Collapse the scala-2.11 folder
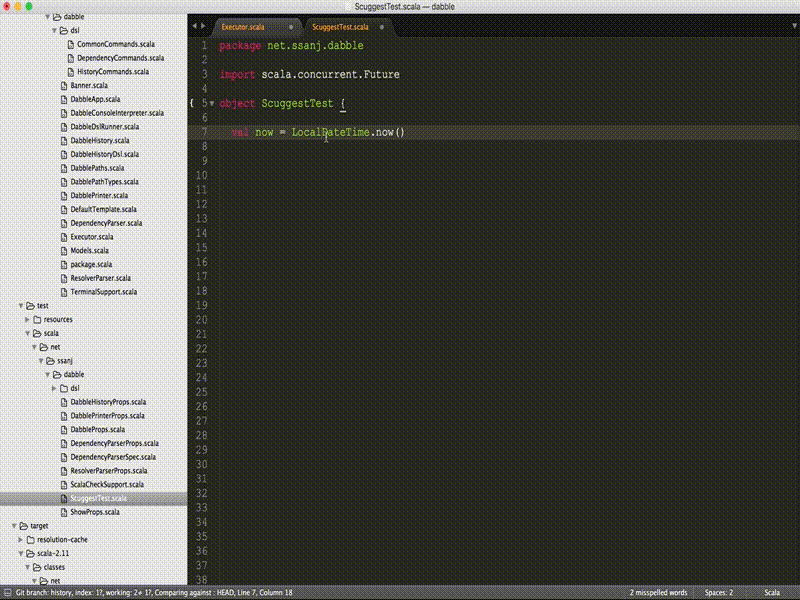This screenshot has width=800, height=600. click(x=21, y=554)
